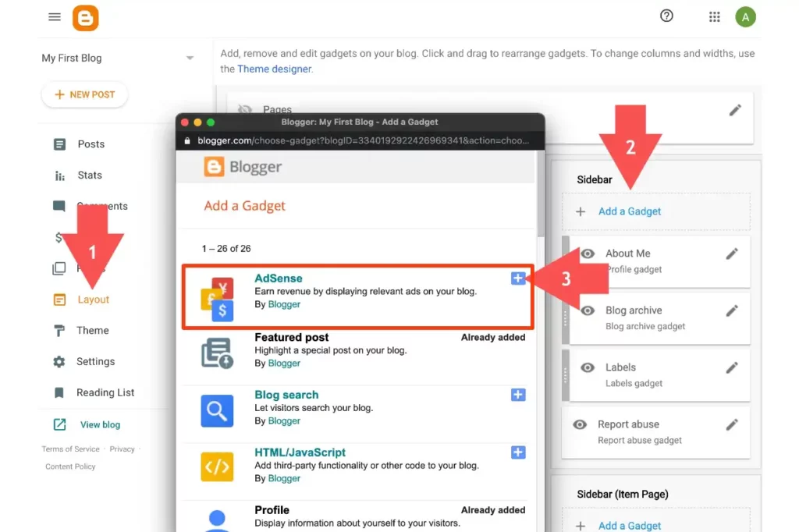Image resolution: width=799 pixels, height=532 pixels.
Task: Open the Google apps grid
Action: click(x=715, y=17)
